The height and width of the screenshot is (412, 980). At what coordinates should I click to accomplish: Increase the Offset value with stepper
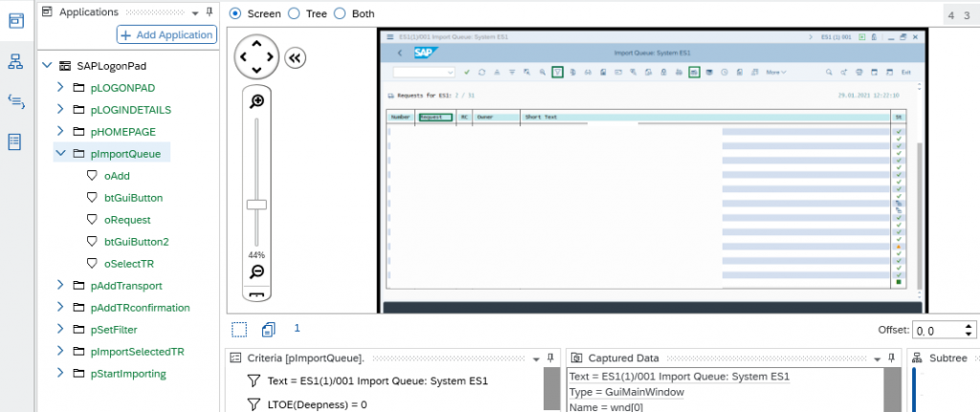tap(969, 327)
